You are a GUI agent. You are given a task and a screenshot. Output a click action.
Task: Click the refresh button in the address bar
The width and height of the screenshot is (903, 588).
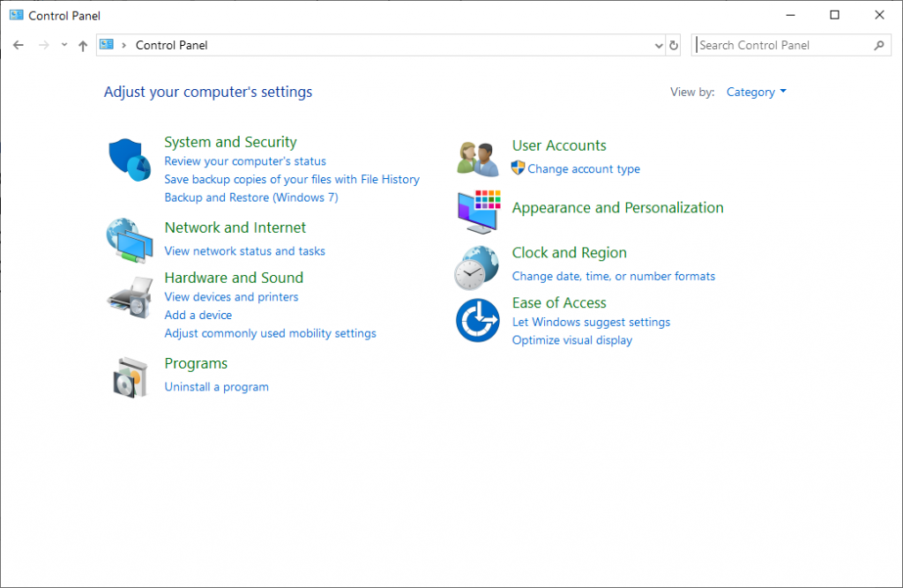coord(674,45)
